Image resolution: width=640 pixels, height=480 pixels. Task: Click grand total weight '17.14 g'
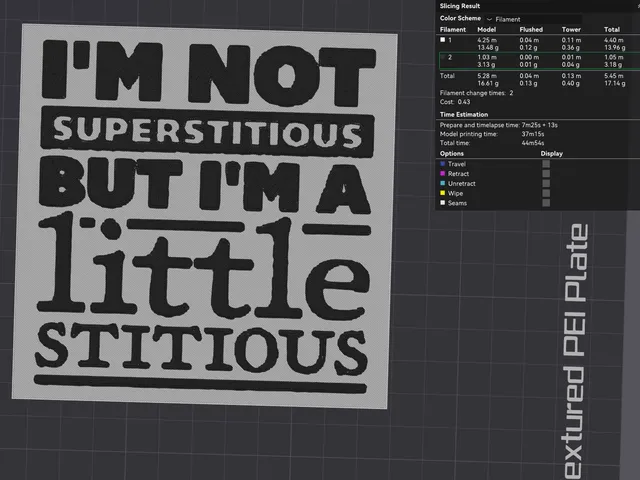615,83
